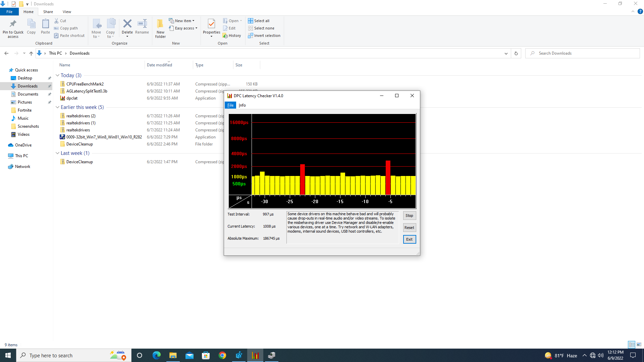The image size is (644, 362).
Task: Click the Cut scissors icon
Action: [x=56, y=21]
